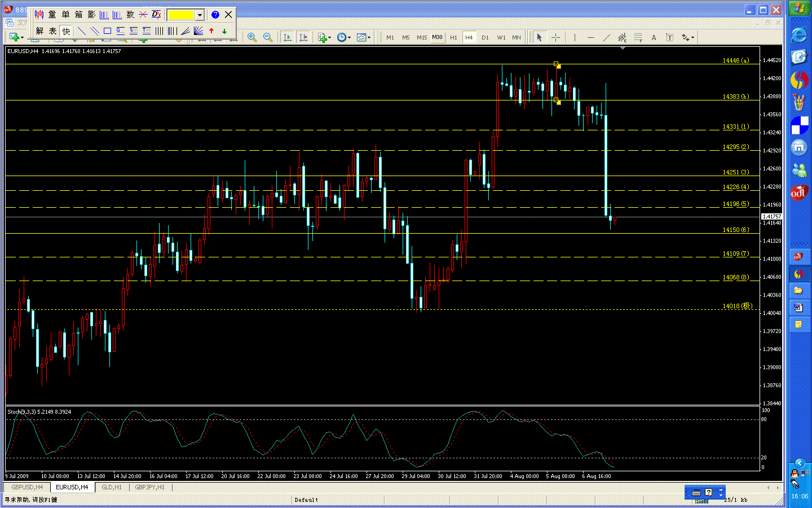
Task: Switch to W1 timeframe
Action: click(x=501, y=37)
